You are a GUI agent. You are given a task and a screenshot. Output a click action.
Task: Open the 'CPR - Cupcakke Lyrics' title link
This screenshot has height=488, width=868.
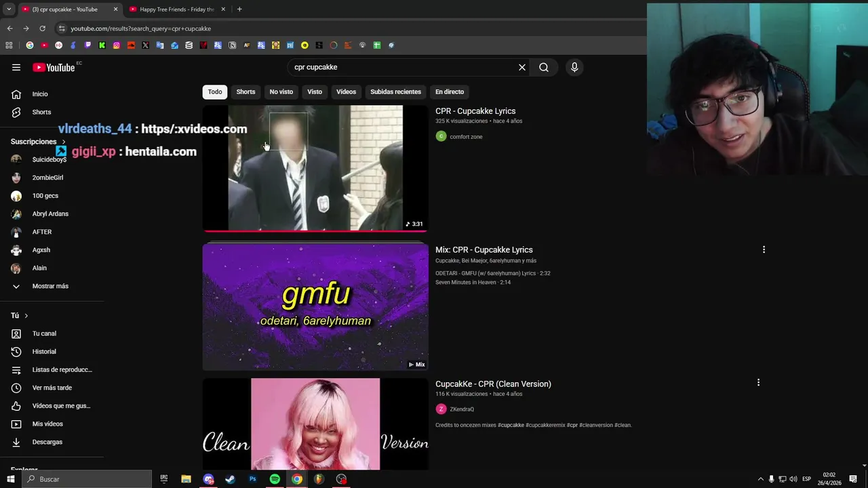[475, 111]
